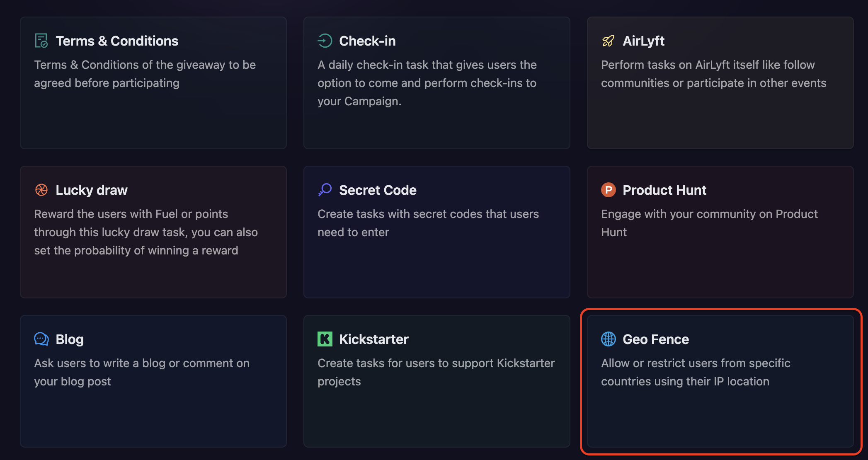The width and height of the screenshot is (868, 460).
Task: Click the Kickstarter green K icon
Action: click(325, 339)
